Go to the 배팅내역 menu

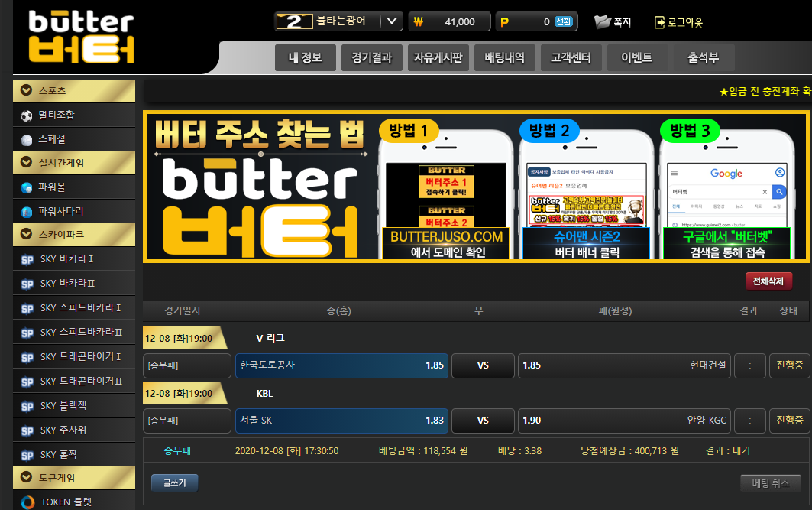pos(504,57)
